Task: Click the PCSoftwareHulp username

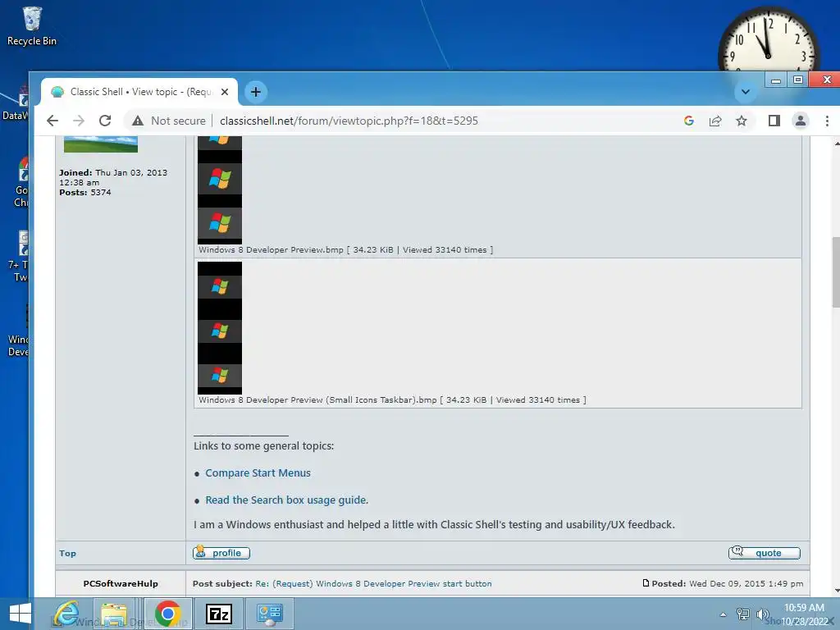Action: click(x=121, y=583)
